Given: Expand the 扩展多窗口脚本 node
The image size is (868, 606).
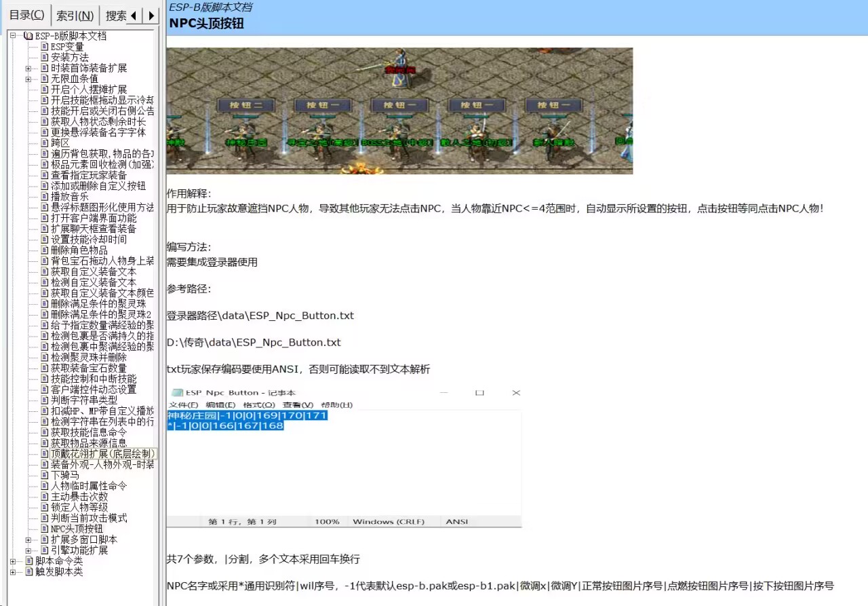Looking at the screenshot, I should click(28, 539).
